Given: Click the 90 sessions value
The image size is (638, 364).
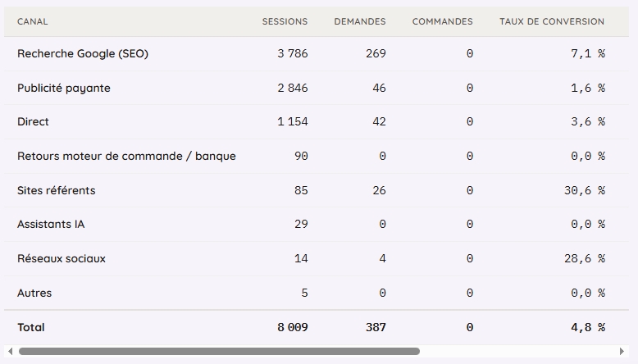Looking at the screenshot, I should pos(301,156).
